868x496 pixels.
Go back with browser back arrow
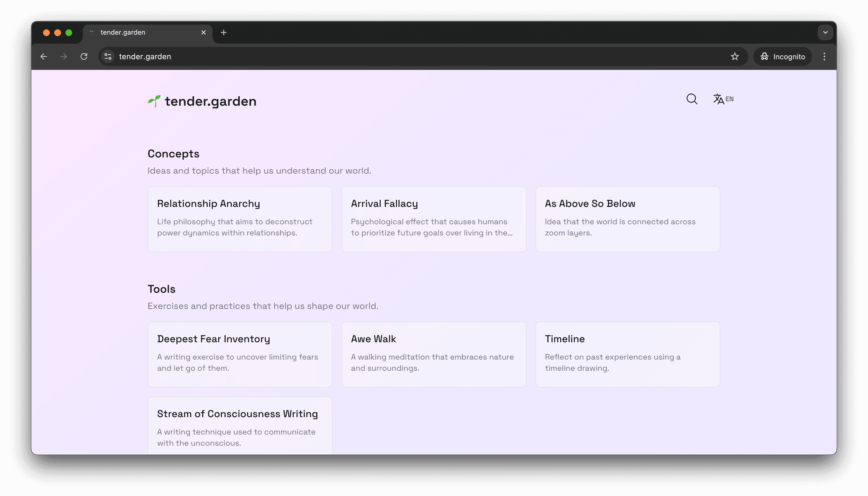click(44, 56)
